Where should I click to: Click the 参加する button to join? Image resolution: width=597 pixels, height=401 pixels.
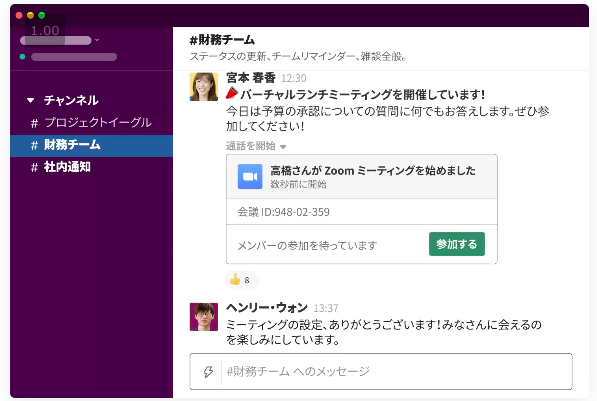[x=457, y=244]
